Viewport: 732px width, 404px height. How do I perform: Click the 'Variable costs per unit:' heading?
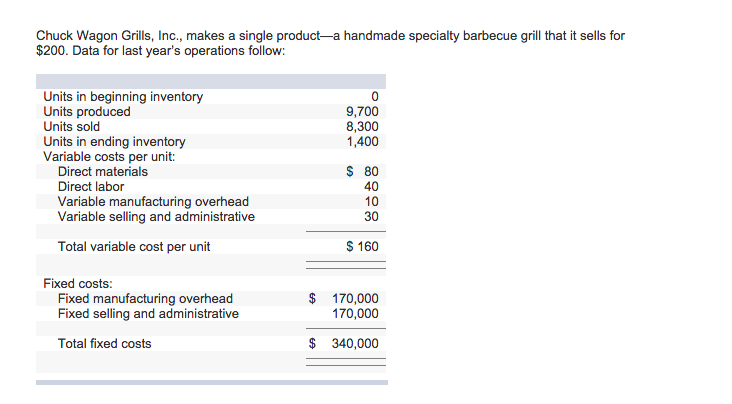[109, 157]
